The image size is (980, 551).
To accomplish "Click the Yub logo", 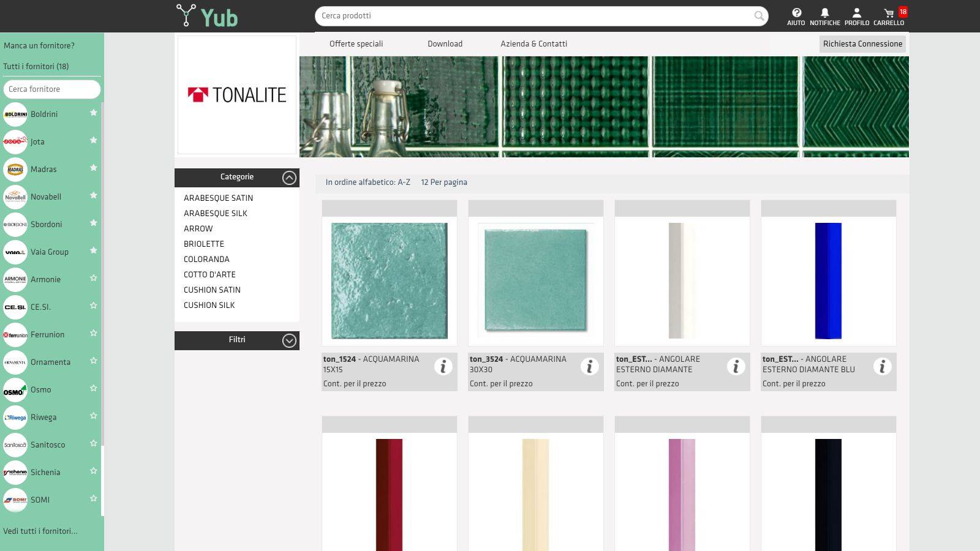I will coord(206,17).
